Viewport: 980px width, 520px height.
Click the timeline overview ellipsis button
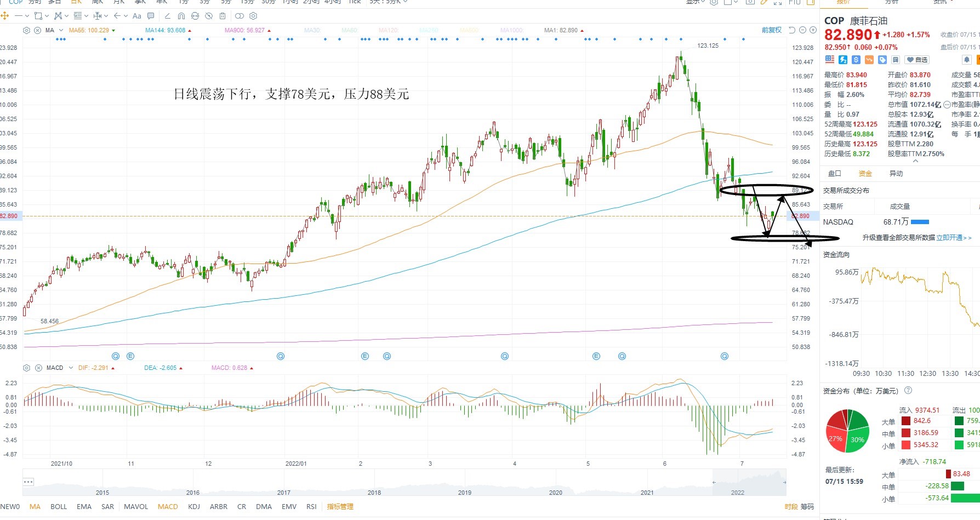point(29,482)
